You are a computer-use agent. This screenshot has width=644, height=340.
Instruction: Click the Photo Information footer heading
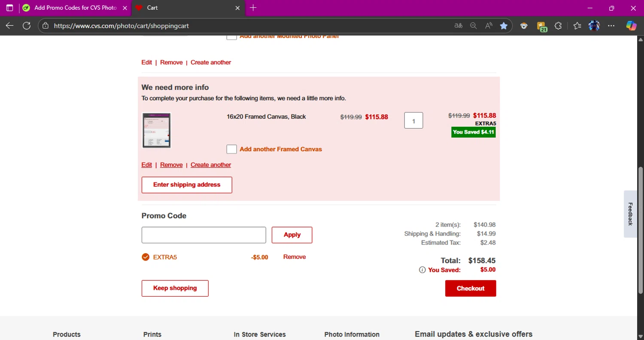tap(352, 334)
